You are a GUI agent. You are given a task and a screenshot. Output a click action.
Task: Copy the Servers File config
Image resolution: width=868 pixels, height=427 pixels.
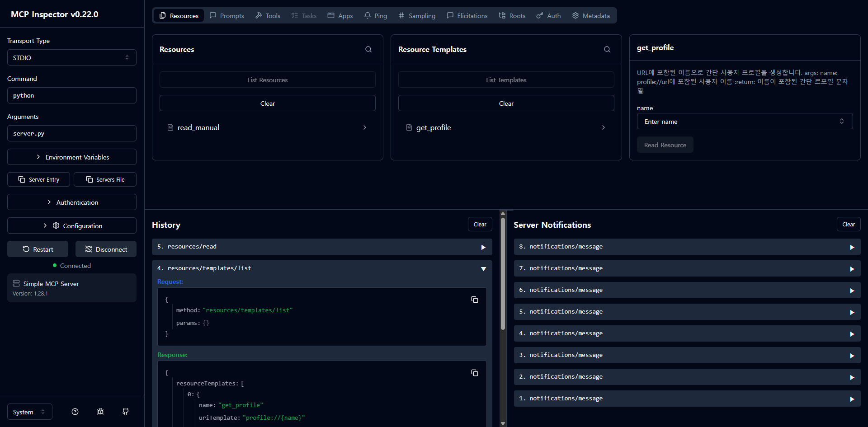tap(105, 179)
